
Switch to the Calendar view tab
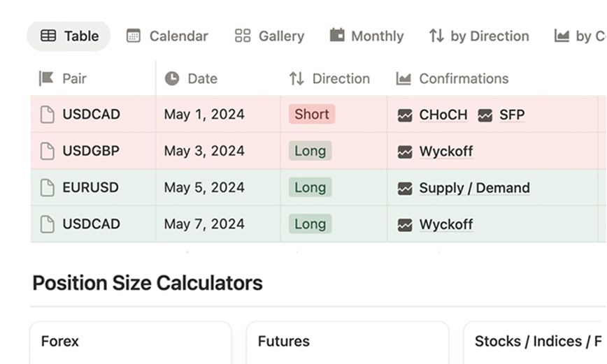click(167, 36)
